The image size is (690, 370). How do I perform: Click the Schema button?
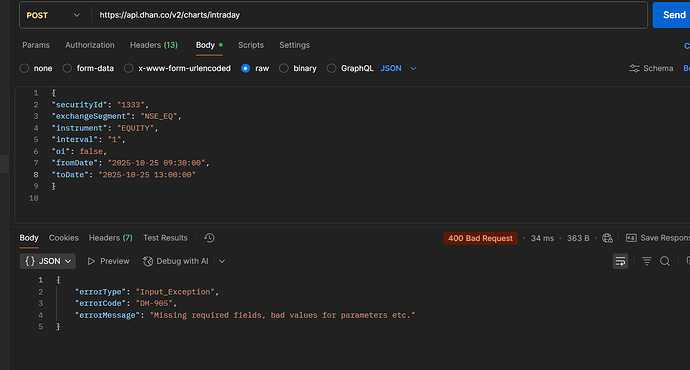coord(651,68)
